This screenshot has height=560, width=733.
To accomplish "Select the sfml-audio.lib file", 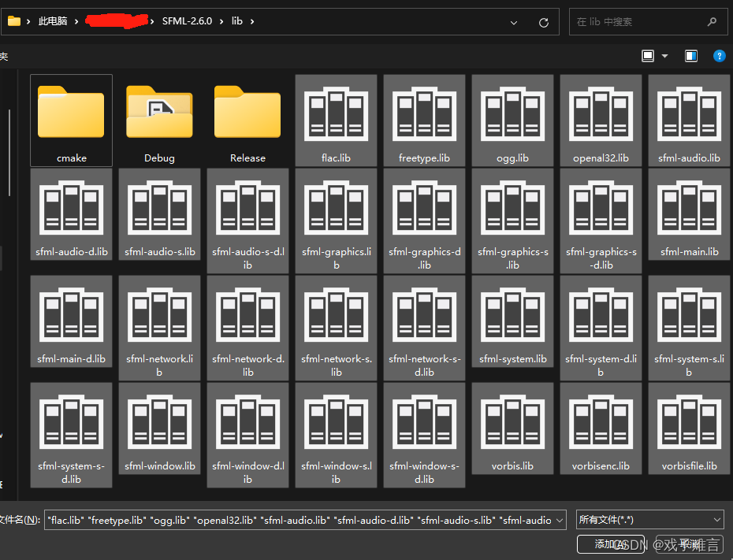I will [x=689, y=121].
